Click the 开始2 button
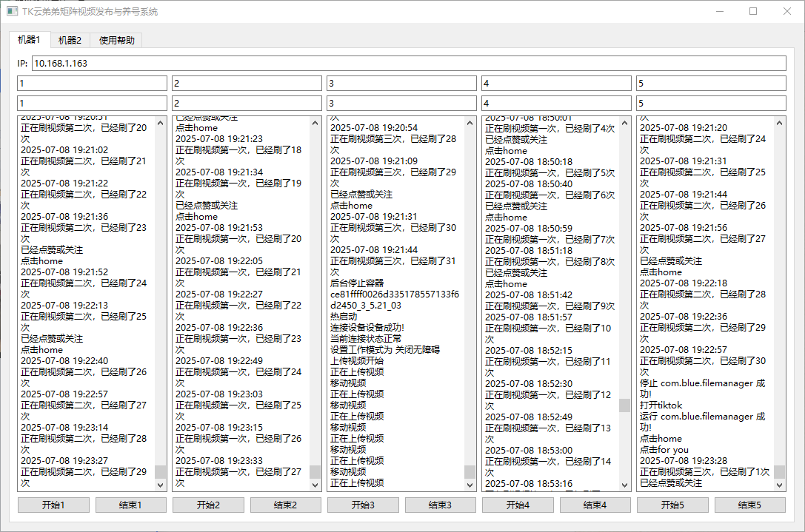 point(208,505)
